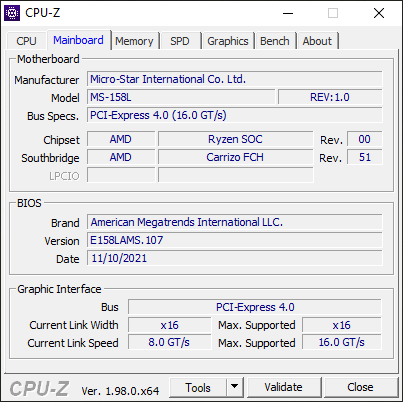Viewport: 403px width, 402px height.
Task: Click the Mainboard tab
Action: click(78, 40)
